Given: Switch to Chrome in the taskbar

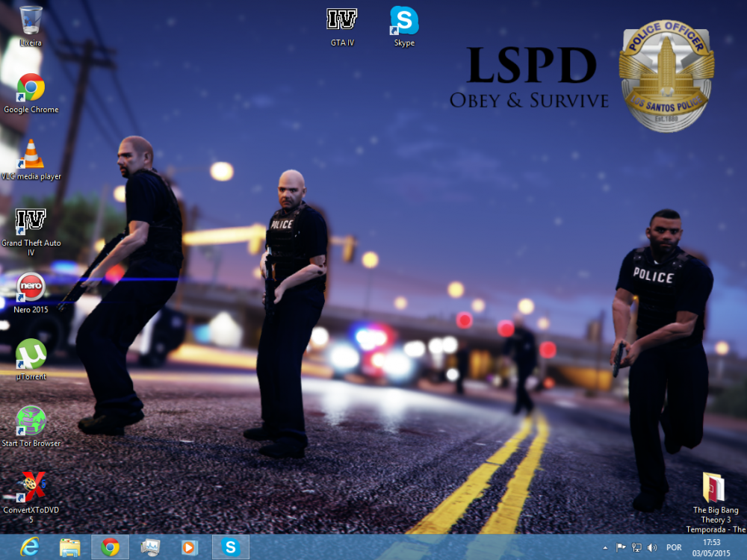Looking at the screenshot, I should click(110, 547).
